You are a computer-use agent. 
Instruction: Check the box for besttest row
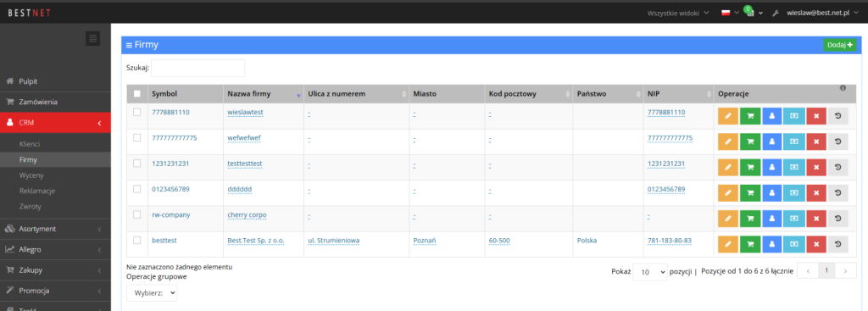pos(137,240)
